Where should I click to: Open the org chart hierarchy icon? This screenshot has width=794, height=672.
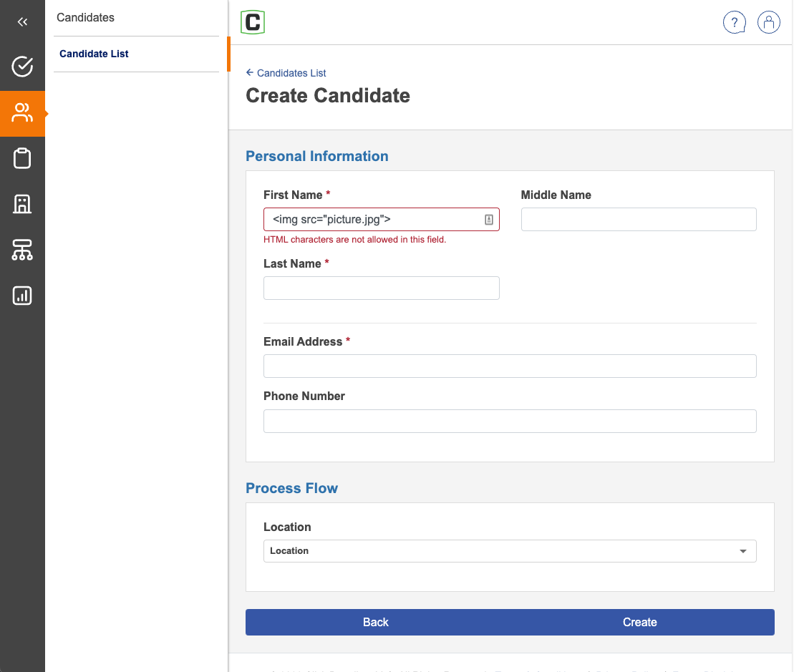(x=22, y=250)
